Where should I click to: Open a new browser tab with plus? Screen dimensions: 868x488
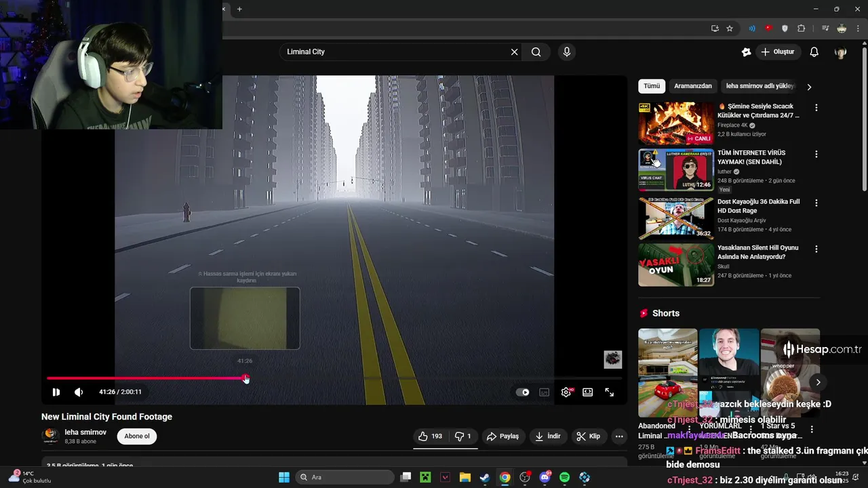pos(239,9)
